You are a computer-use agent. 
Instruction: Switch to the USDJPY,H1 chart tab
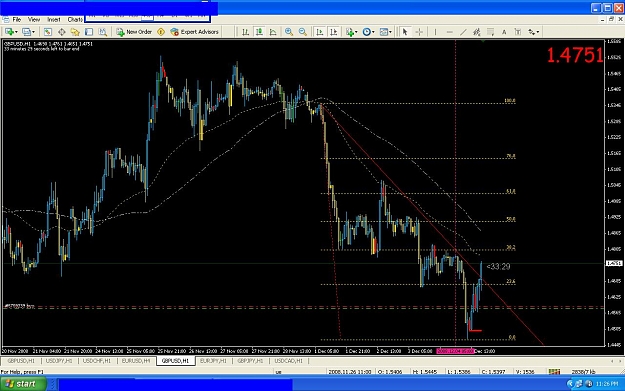(x=59, y=361)
